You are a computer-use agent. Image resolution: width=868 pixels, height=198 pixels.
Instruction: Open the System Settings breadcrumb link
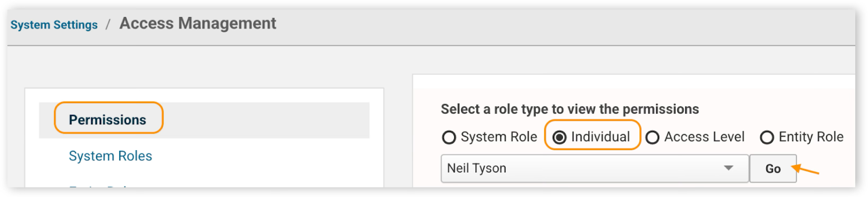tap(54, 25)
